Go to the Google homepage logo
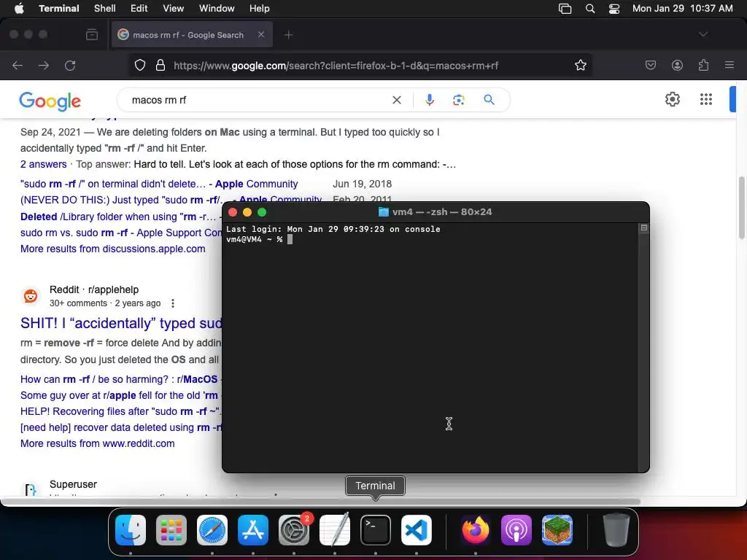This screenshot has height=560, width=747. click(50, 101)
